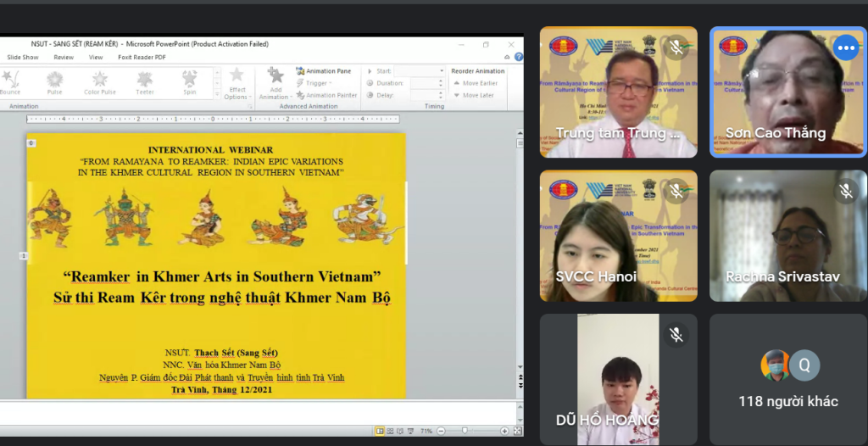
Task: Open the 118 người khác participants tile
Action: point(788,380)
